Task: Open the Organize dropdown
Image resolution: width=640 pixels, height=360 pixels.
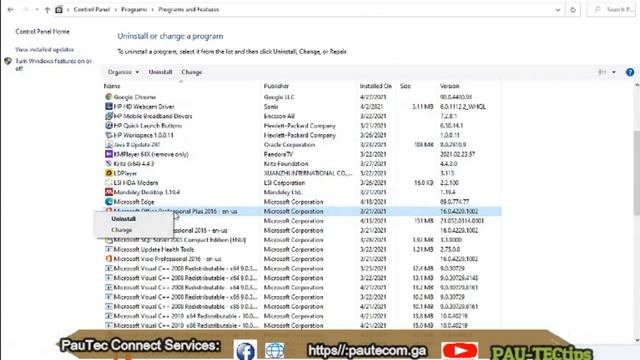Action: pyautogui.click(x=123, y=72)
